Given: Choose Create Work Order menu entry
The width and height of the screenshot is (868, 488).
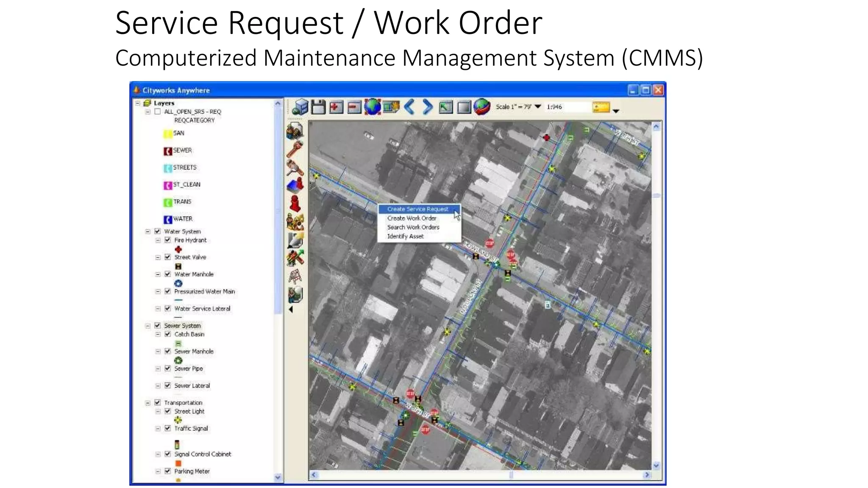Looking at the screenshot, I should pyautogui.click(x=412, y=218).
